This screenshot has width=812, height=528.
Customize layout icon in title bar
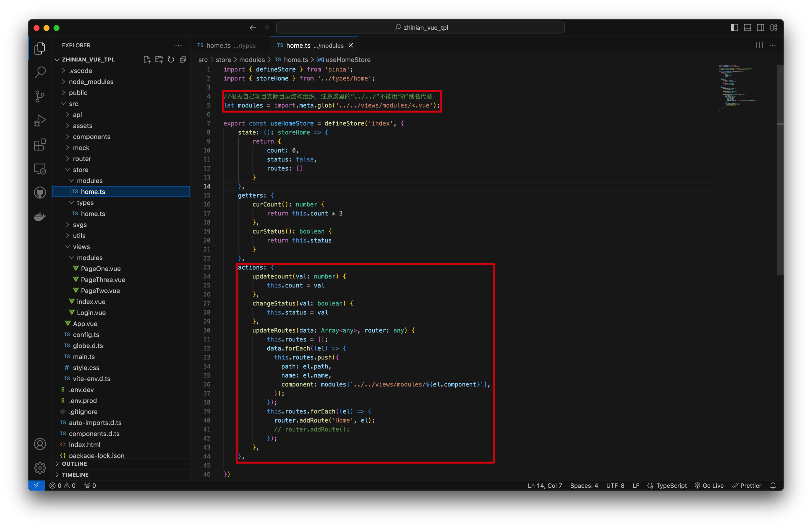pyautogui.click(x=774, y=28)
